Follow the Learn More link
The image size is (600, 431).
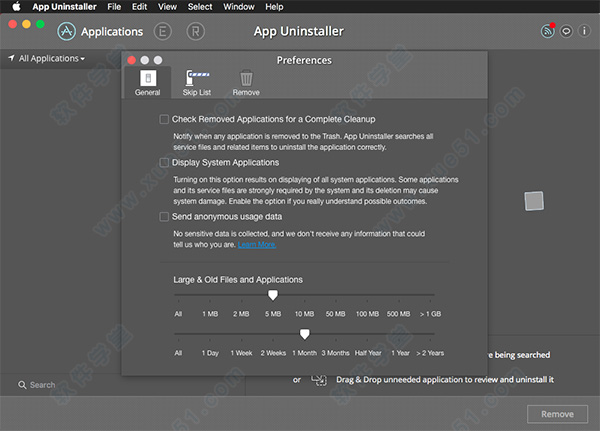(x=257, y=245)
